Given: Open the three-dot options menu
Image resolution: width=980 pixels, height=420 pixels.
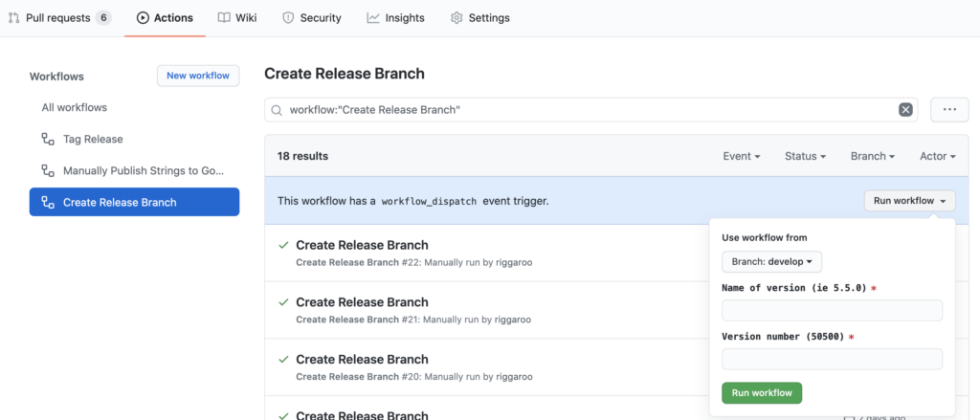Looking at the screenshot, I should coord(949,109).
